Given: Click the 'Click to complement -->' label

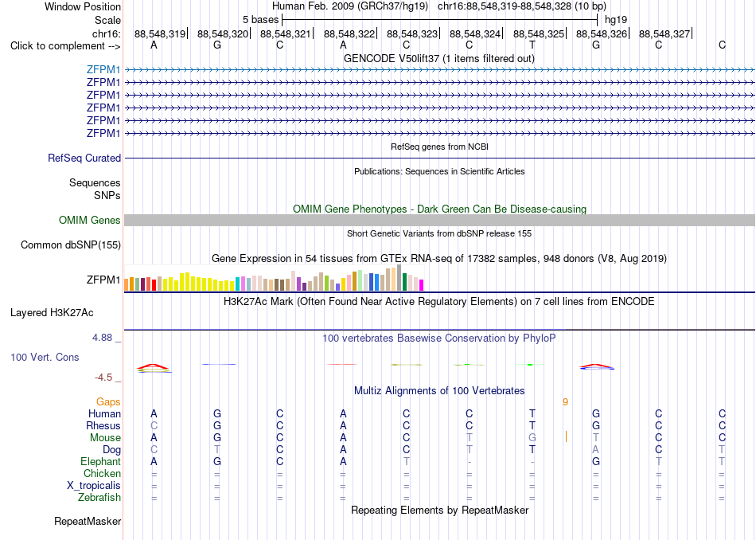Looking at the screenshot, I should pyautogui.click(x=65, y=46).
